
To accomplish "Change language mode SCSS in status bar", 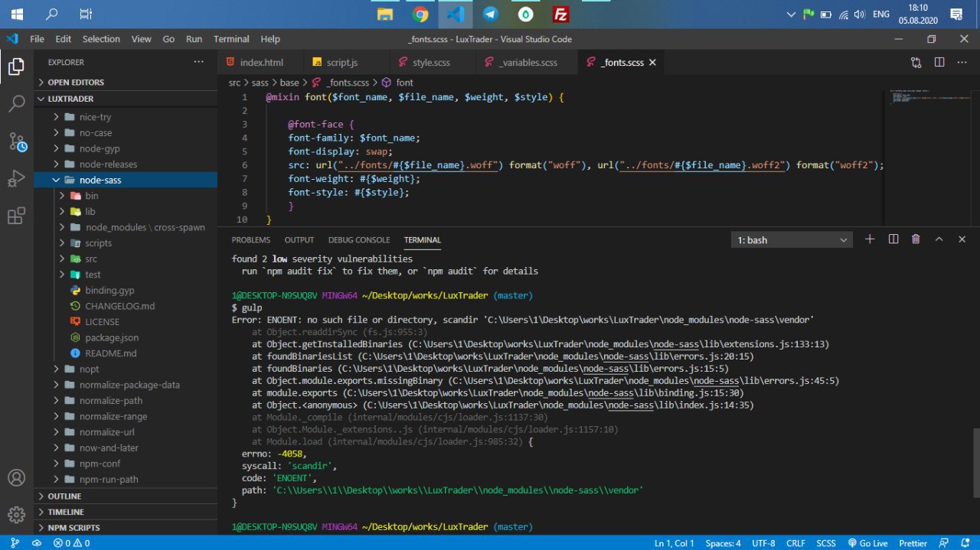I will coord(826,543).
